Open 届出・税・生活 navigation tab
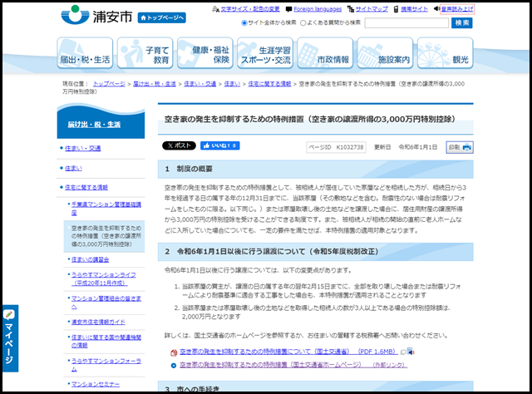The width and height of the screenshot is (532, 394). tap(85, 53)
